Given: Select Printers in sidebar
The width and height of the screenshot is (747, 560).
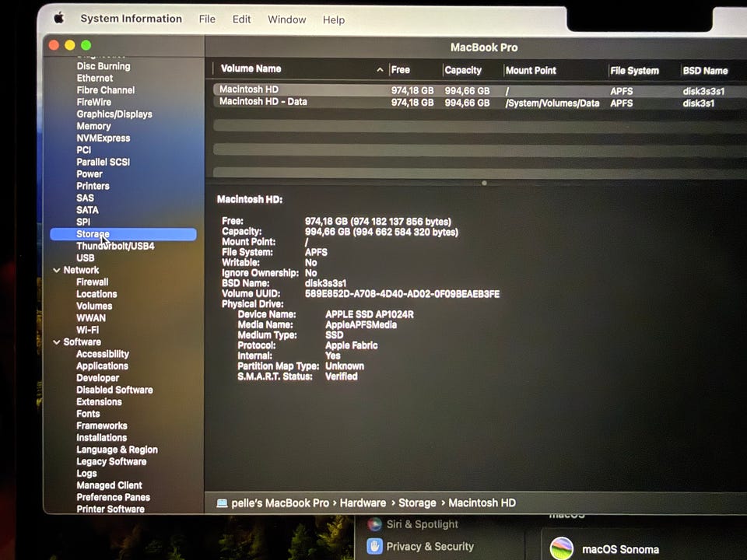Looking at the screenshot, I should pos(93,186).
